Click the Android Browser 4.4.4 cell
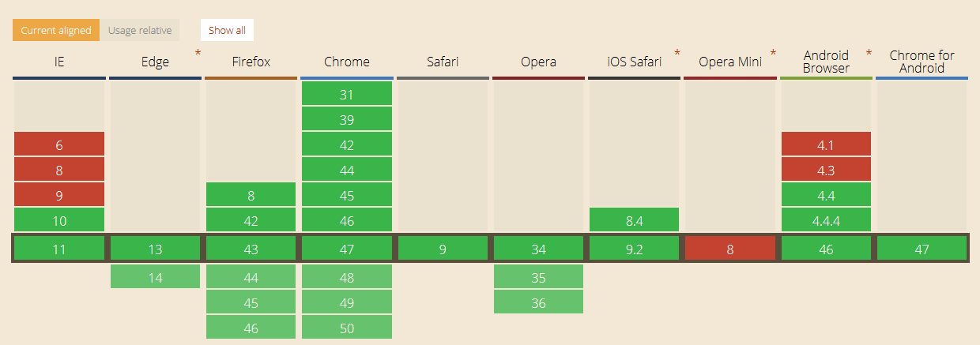This screenshot has height=345, width=980. [826, 220]
